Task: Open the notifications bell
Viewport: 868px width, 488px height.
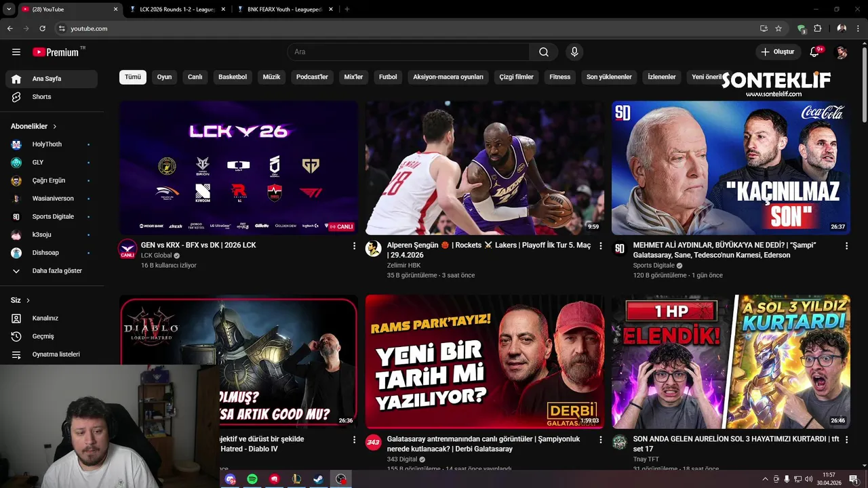Action: pos(815,52)
